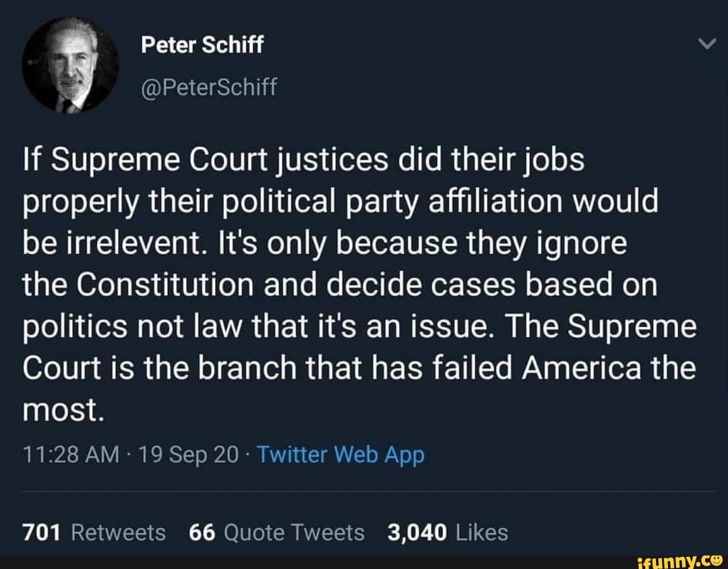
Task: Click the @PeterSchiff handle
Action: (210, 87)
